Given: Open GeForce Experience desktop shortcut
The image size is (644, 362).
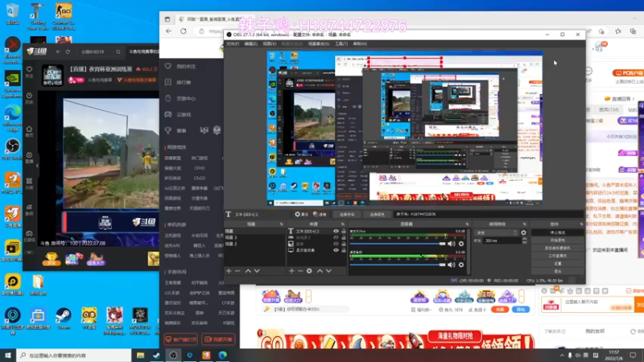Looking at the screenshot, I should tap(13, 85).
